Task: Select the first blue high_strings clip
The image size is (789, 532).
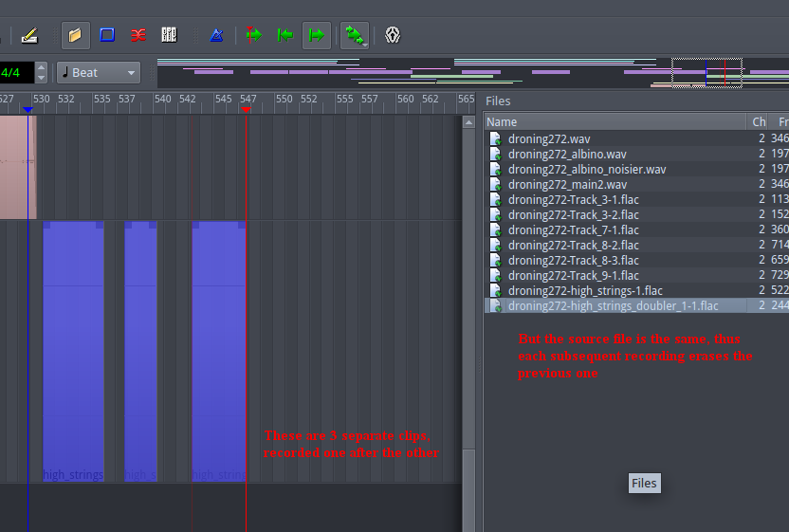Action: click(x=73, y=351)
